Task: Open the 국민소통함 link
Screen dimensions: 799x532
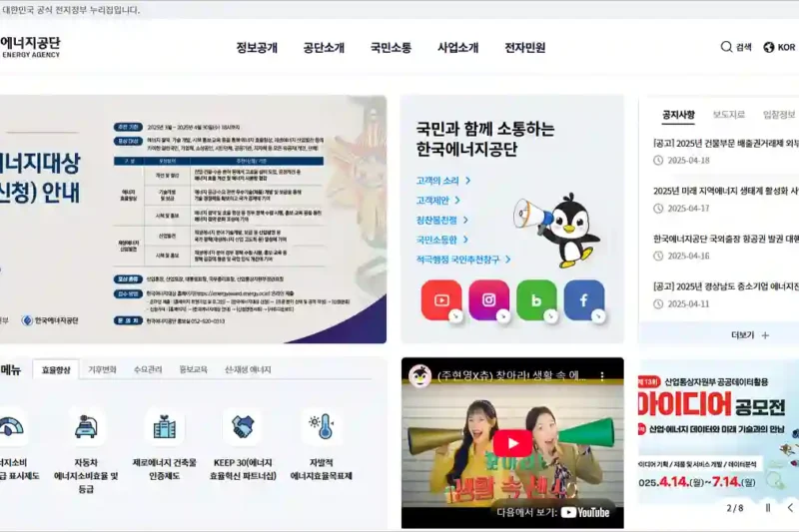Action: click(x=441, y=240)
